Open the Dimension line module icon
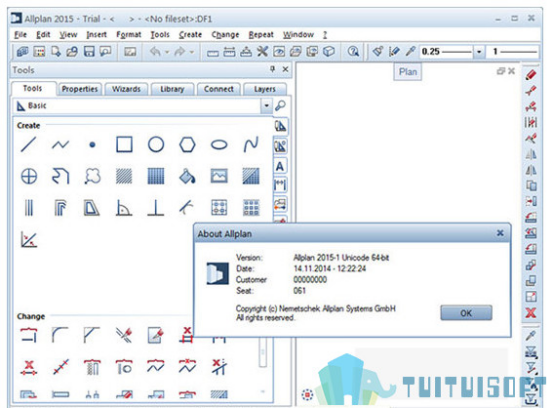The height and width of the screenshot is (408, 554). point(280,184)
